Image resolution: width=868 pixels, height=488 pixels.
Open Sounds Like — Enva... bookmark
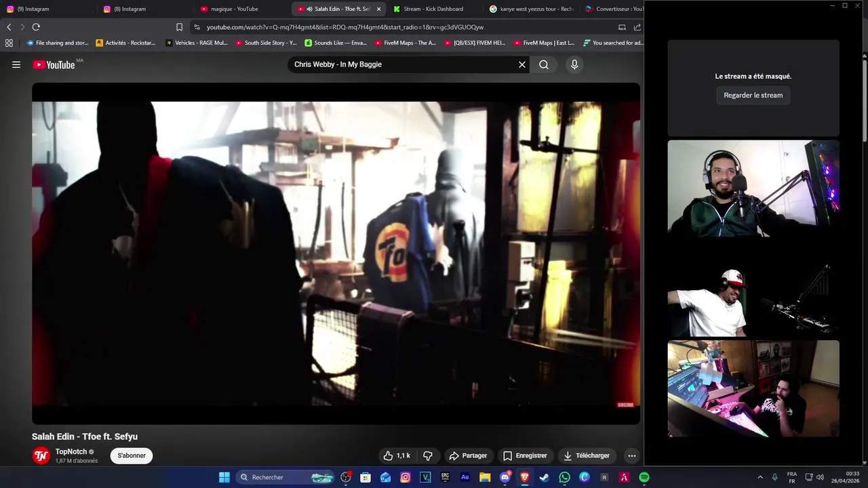coord(336,43)
